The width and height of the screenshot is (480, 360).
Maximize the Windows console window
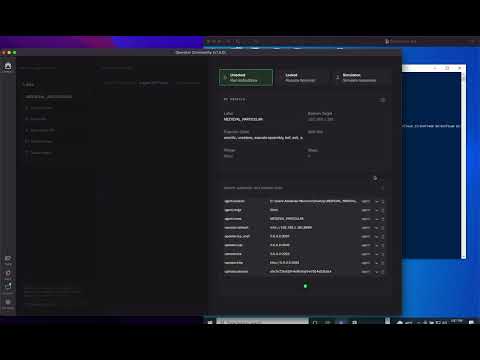(447, 68)
